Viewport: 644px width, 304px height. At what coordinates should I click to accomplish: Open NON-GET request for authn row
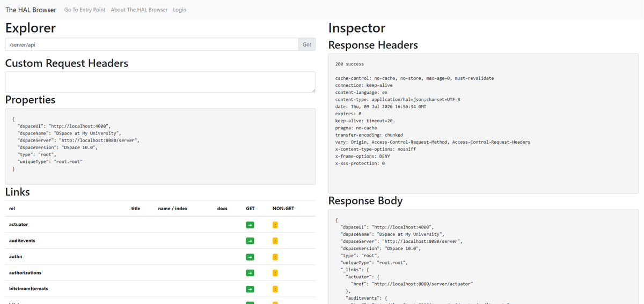click(x=275, y=257)
